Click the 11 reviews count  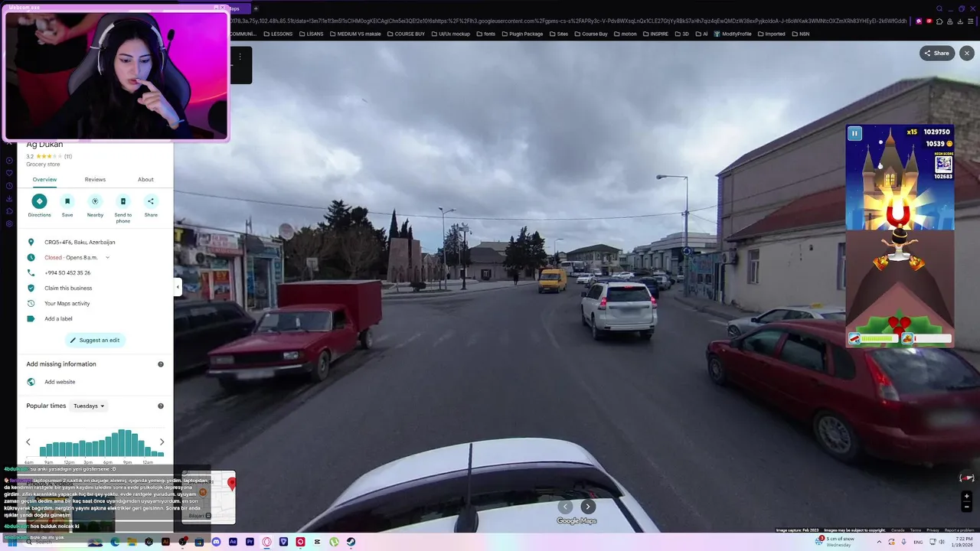click(68, 156)
